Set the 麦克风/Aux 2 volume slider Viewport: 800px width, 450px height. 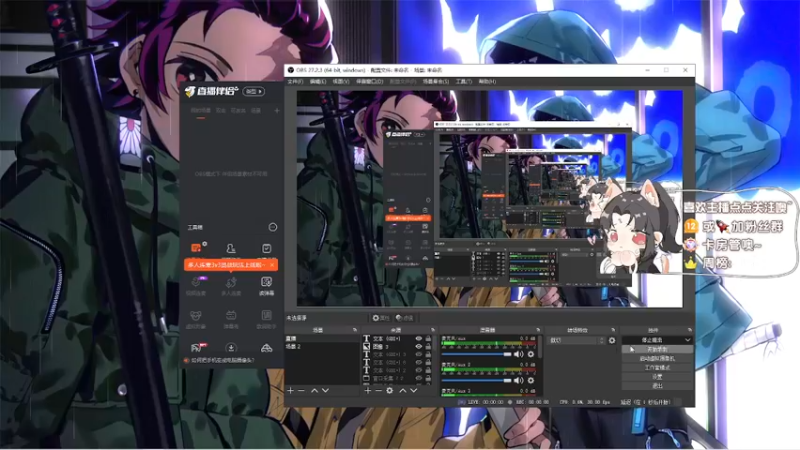477,380
